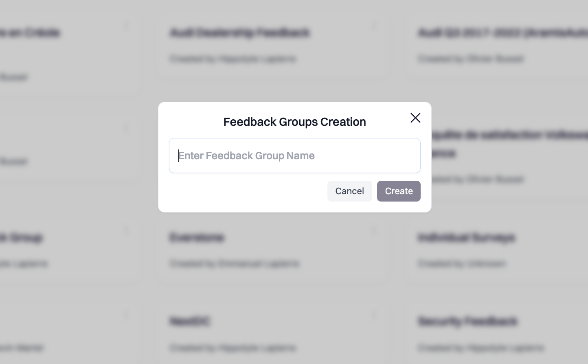The width and height of the screenshot is (588, 364).
Task: Open options menu on Audi Dealership Feedback card
Action: [374, 26]
